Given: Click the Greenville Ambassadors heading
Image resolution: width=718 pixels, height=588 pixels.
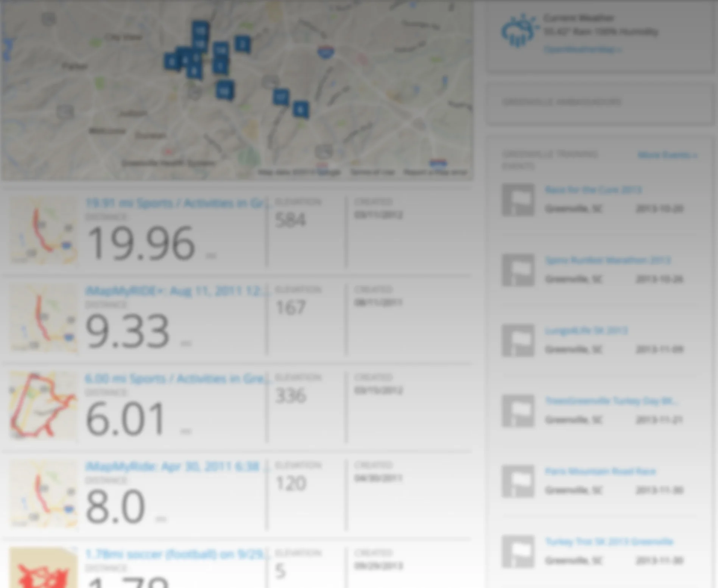Looking at the screenshot, I should point(561,102).
